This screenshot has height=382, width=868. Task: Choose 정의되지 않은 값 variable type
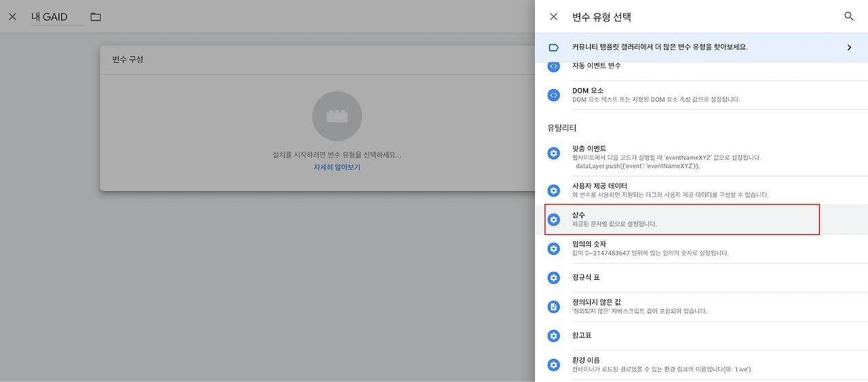tap(701, 307)
